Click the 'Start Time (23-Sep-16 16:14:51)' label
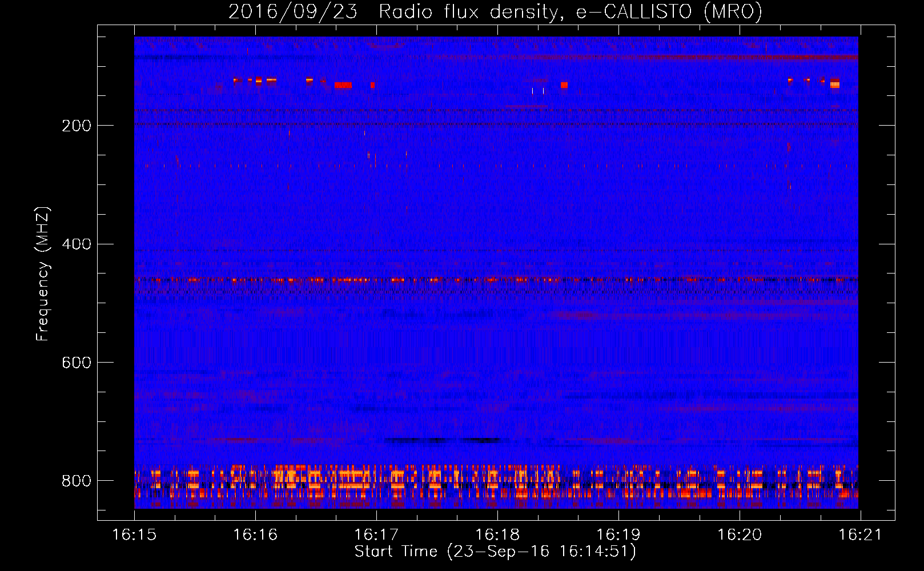924x571 pixels. pyautogui.click(x=495, y=552)
